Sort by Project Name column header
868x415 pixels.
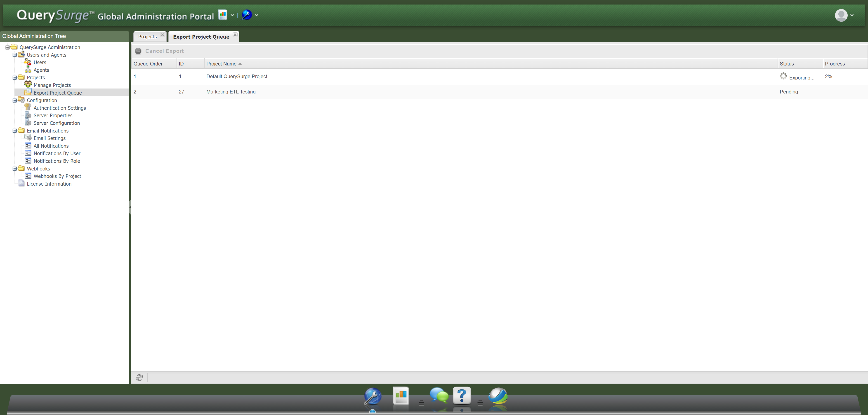click(221, 64)
